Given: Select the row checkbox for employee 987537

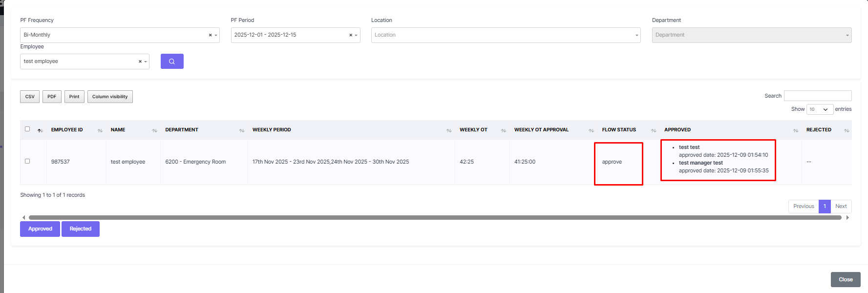Looking at the screenshot, I should pyautogui.click(x=27, y=161).
